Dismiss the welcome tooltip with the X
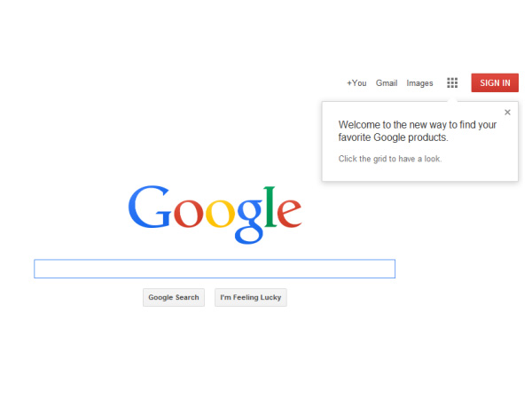This screenshot has width=532, height=399. pyautogui.click(x=507, y=113)
